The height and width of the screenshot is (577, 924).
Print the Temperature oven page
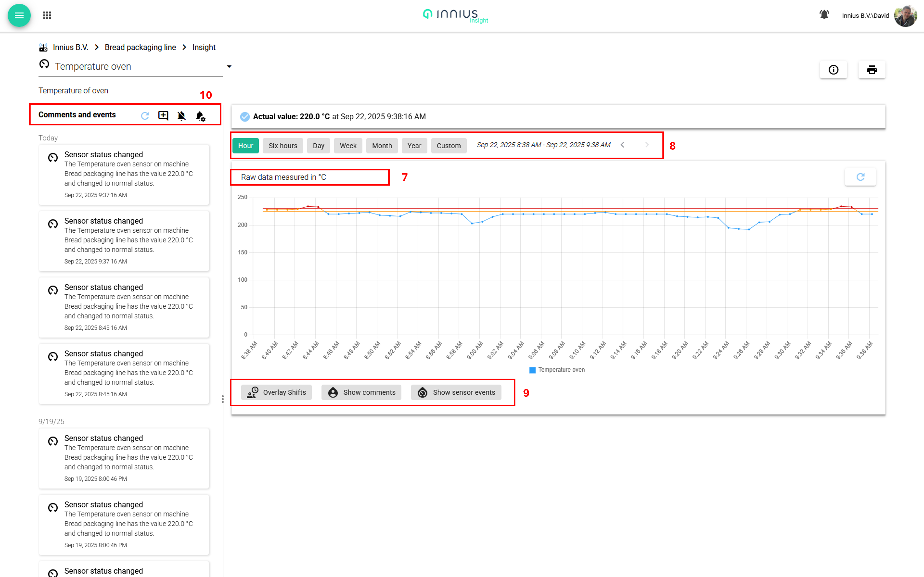click(x=872, y=70)
